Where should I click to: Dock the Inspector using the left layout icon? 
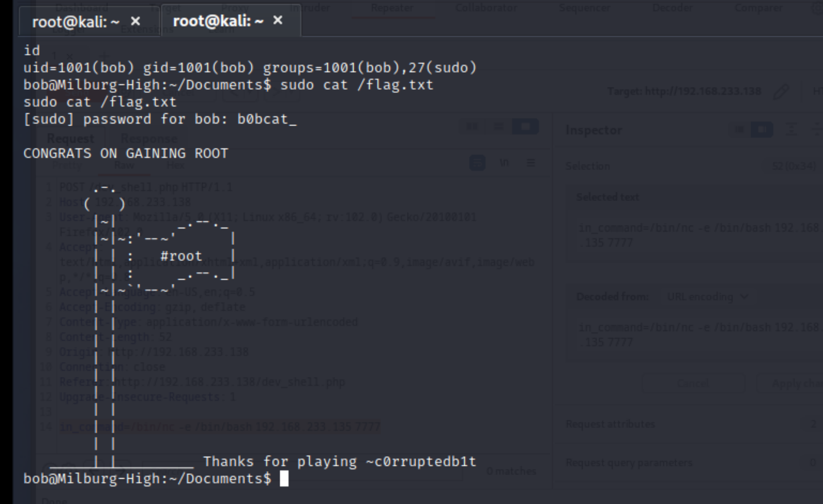coord(739,130)
